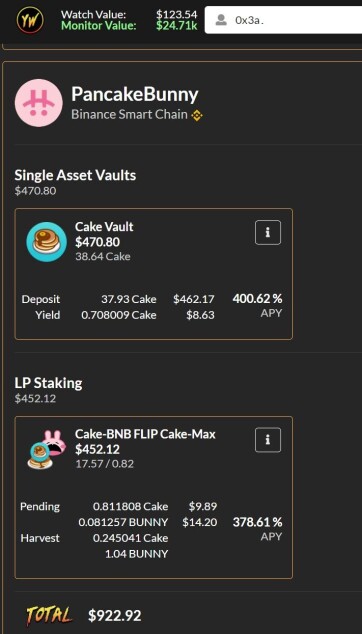Click the $922.92 total amount
The height and width of the screenshot is (634, 362).
pos(115,616)
